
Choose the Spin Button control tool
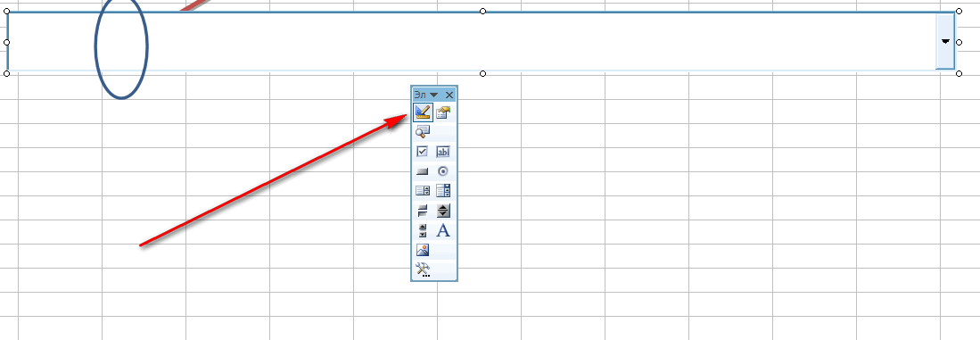[443, 211]
